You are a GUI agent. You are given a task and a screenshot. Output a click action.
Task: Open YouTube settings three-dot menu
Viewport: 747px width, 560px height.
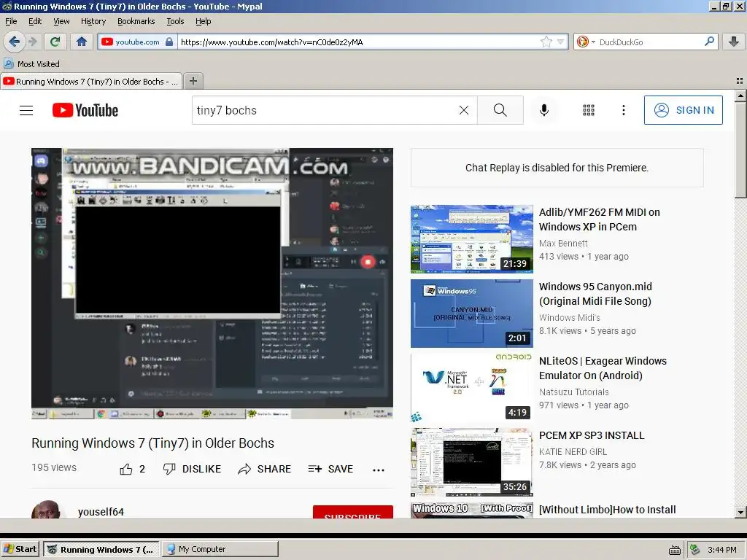pos(623,110)
